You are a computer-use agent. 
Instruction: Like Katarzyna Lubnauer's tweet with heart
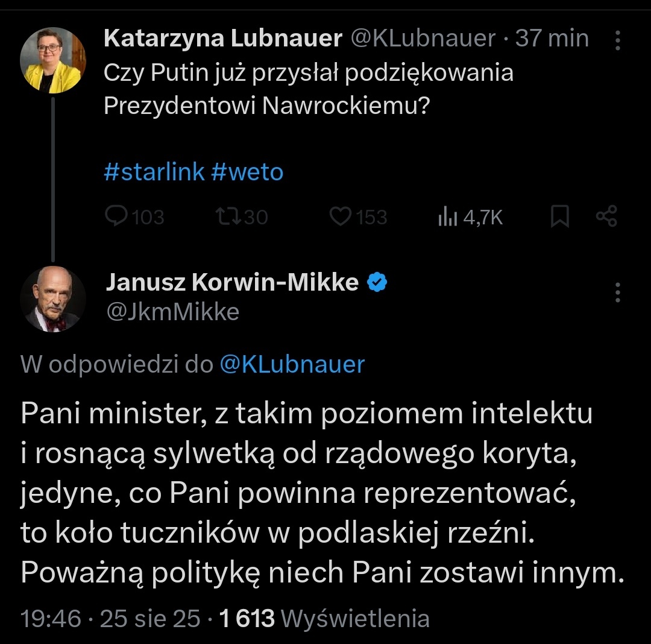click(x=342, y=217)
